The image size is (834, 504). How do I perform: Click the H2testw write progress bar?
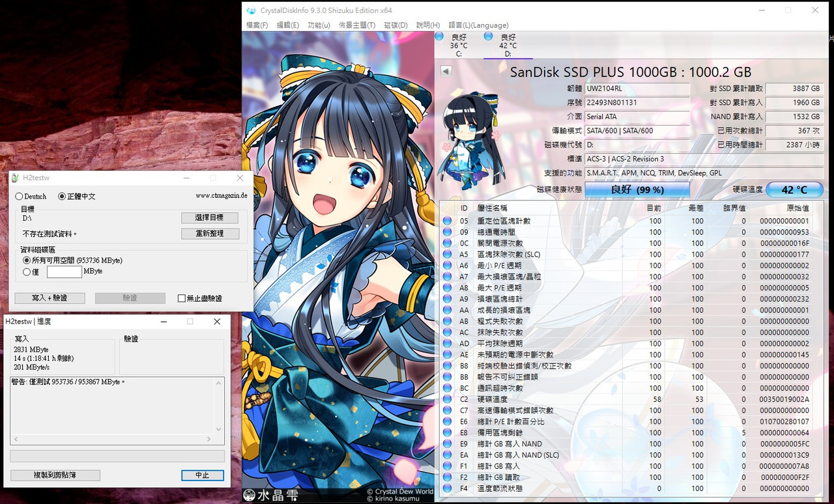[117, 456]
